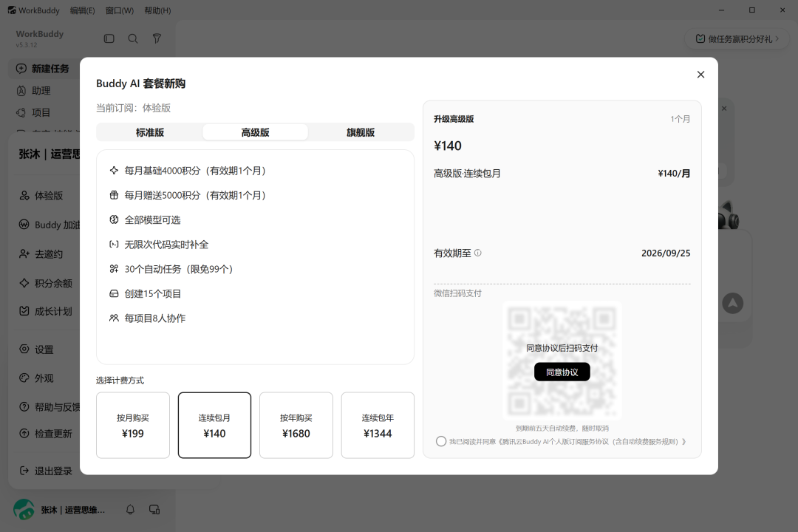798x532 pixels.
Task: Open the 编辑(E) menu
Action: tap(83, 10)
